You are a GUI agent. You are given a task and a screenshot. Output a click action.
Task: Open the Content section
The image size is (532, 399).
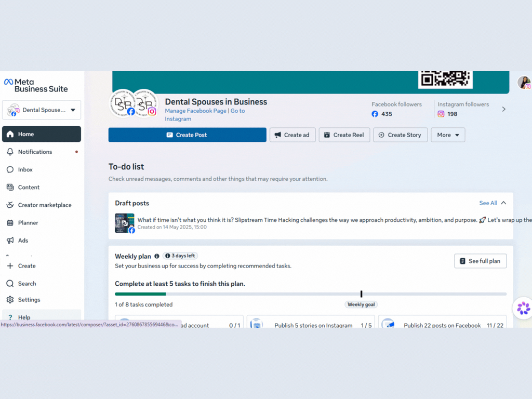(x=42, y=187)
